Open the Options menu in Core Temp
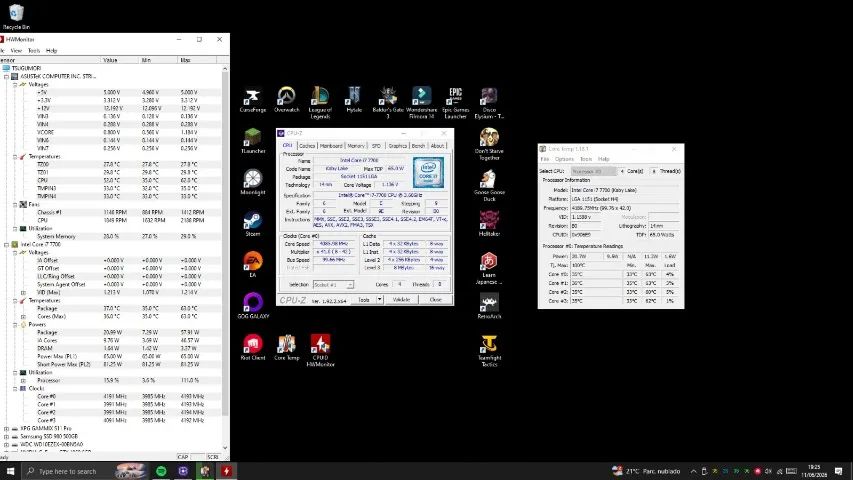This screenshot has height=480, width=853. (564, 159)
